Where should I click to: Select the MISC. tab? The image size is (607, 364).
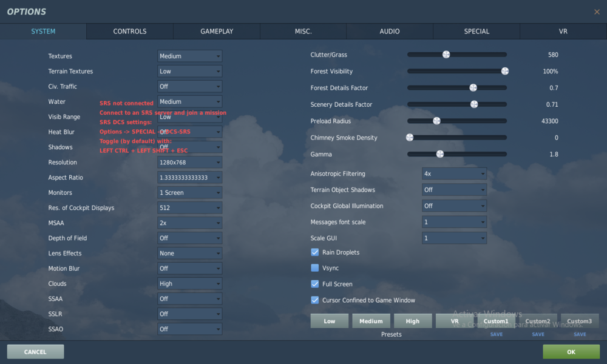tap(303, 32)
